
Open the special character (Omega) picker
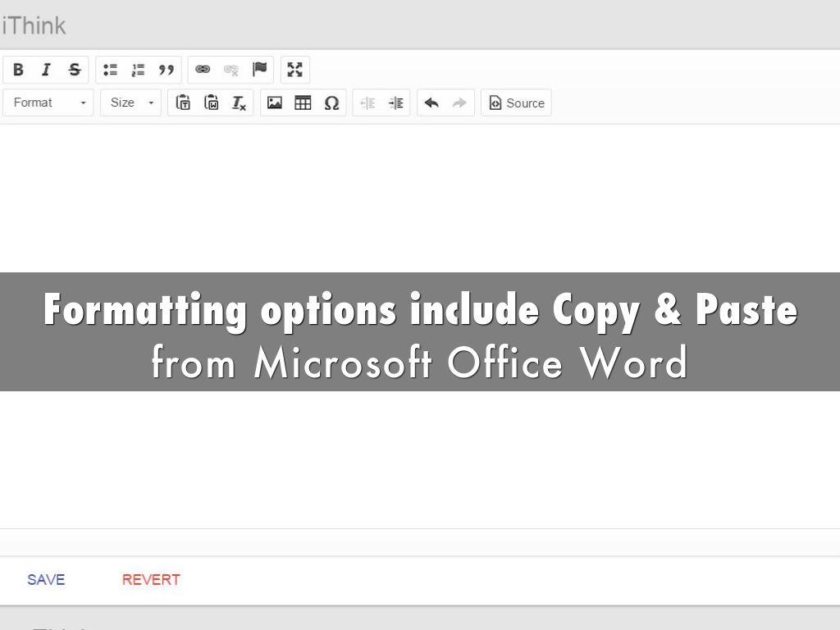(x=331, y=103)
